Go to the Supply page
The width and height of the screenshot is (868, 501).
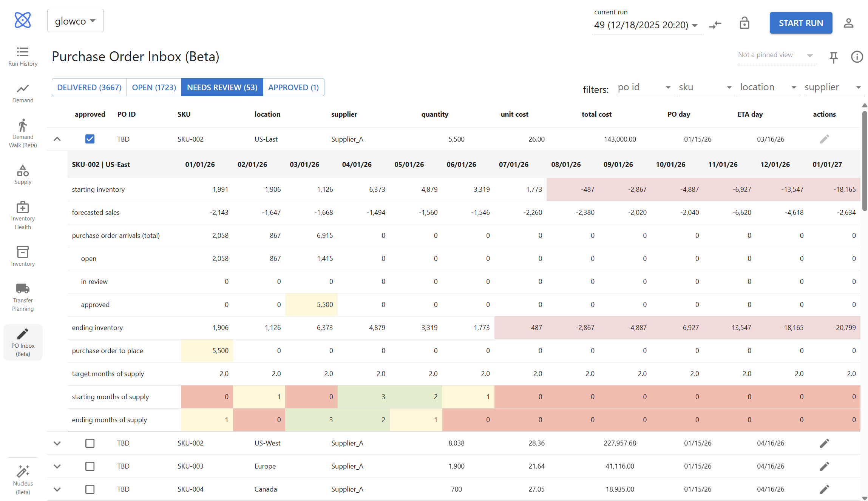click(x=23, y=175)
